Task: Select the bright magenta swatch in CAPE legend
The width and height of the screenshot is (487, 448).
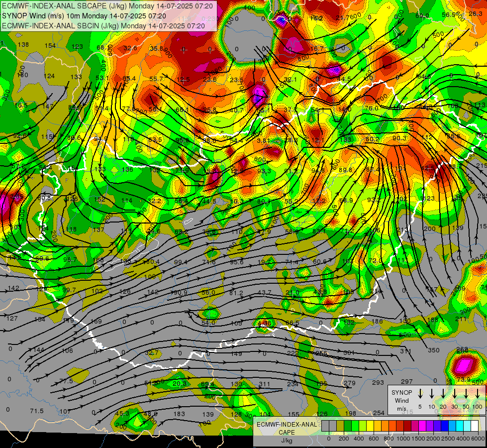Action: point(422,426)
